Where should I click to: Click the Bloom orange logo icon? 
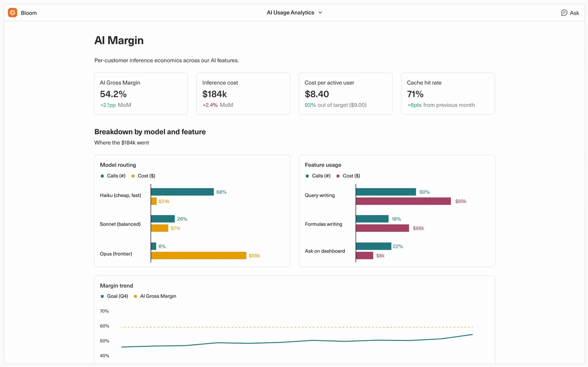pos(13,13)
